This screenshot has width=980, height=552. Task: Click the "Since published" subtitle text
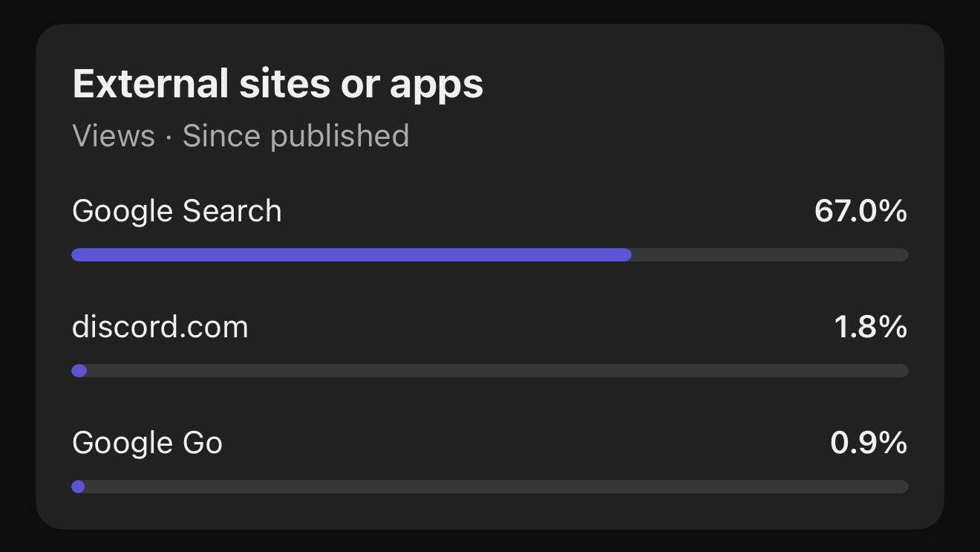(x=295, y=136)
